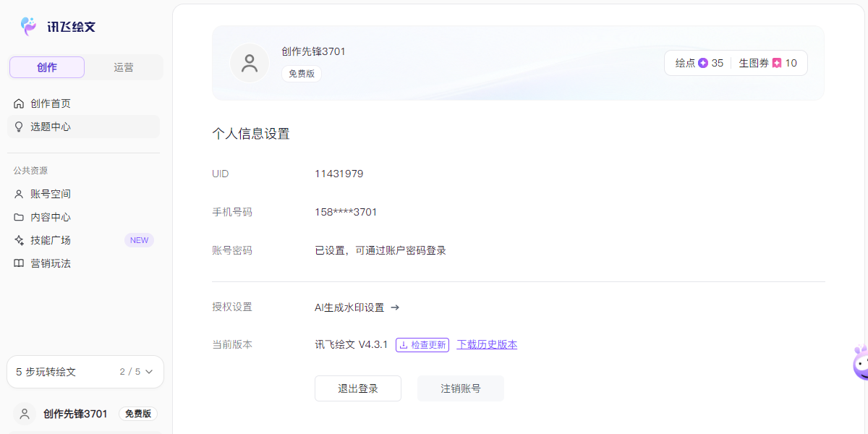Switch to the 运营 tab
The image size is (868, 434).
pos(124,67)
